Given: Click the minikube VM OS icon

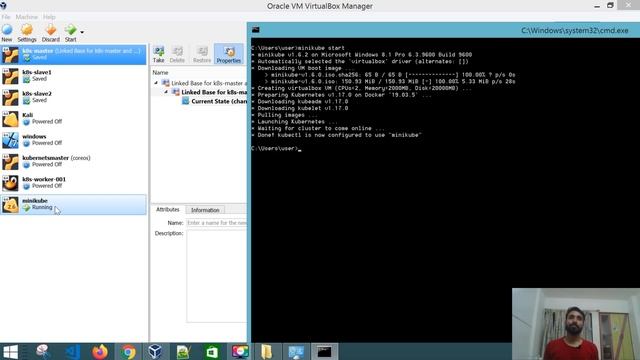Looking at the screenshot, I should tap(10, 204).
